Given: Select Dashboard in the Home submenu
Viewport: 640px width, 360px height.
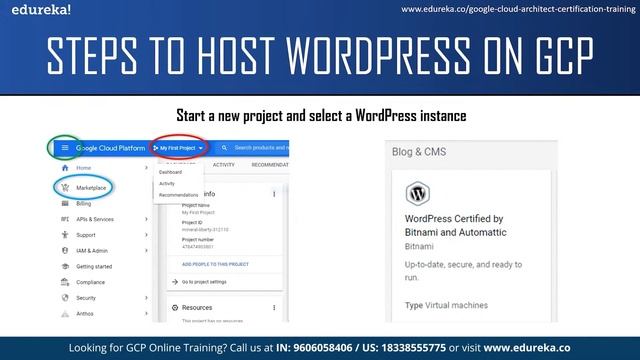Looking at the screenshot, I should click(x=170, y=172).
